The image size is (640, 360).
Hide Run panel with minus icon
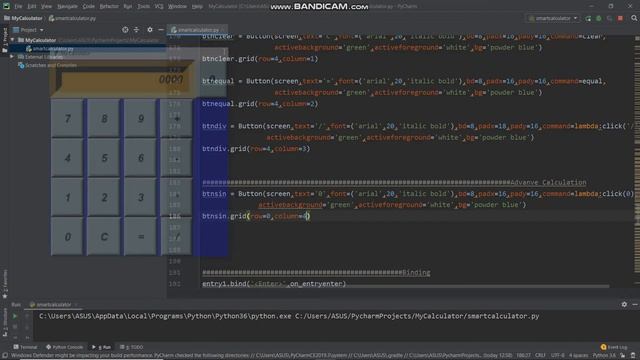tap(635, 304)
